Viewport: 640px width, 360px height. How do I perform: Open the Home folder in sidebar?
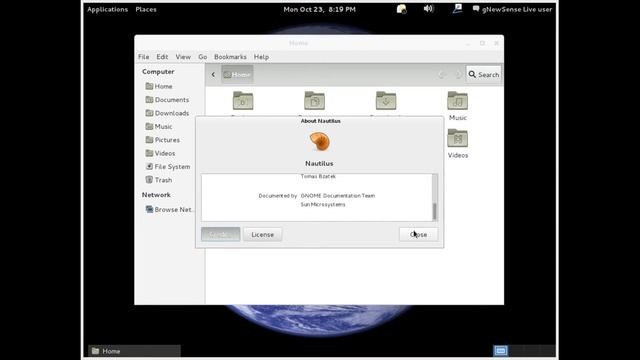159,86
